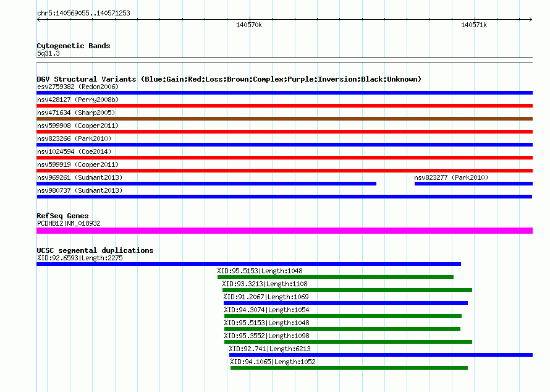This screenshot has height=392, width=550.
Task: Click the nsv823266 (Park2010) label
Action: 74,138
